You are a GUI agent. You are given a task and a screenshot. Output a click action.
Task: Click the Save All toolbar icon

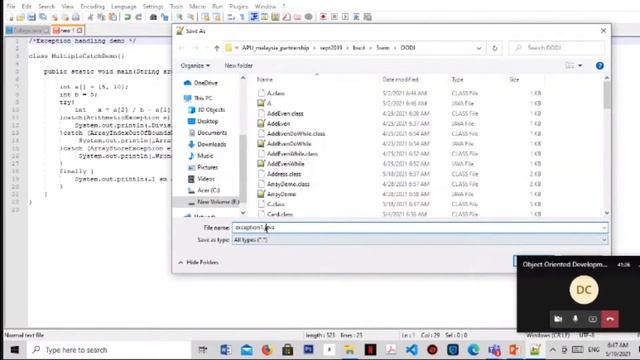[42, 17]
